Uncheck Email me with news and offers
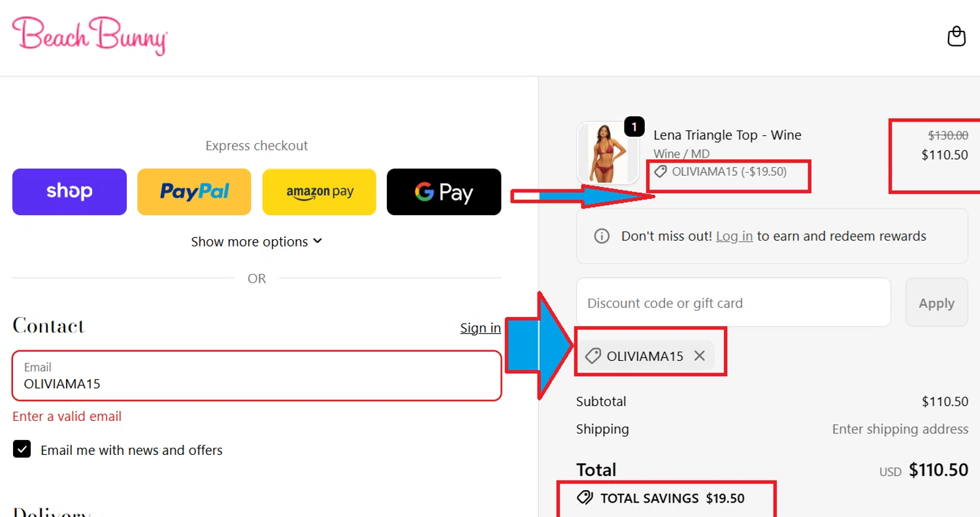Image resolution: width=980 pixels, height=517 pixels. 22,450
